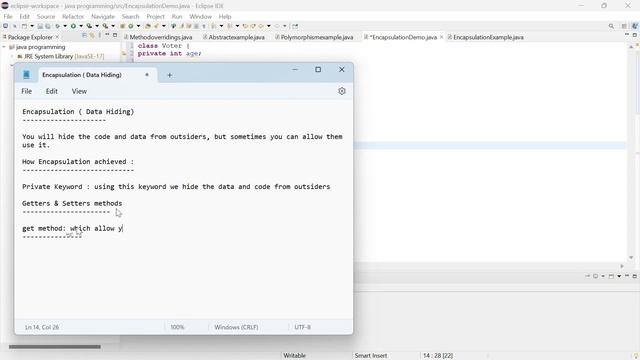This screenshot has height=360, width=640.
Task: Minimize the bottom console panel in Eclipse
Action: 627,276
